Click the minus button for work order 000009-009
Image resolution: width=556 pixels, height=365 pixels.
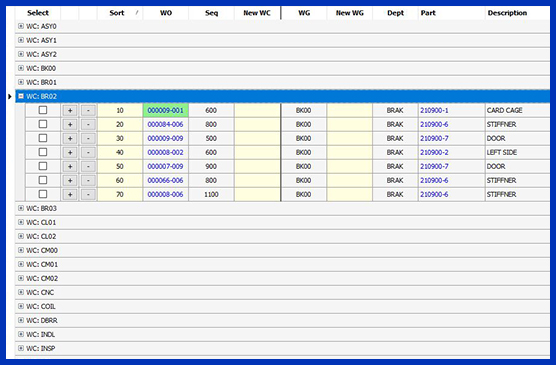[88, 139]
